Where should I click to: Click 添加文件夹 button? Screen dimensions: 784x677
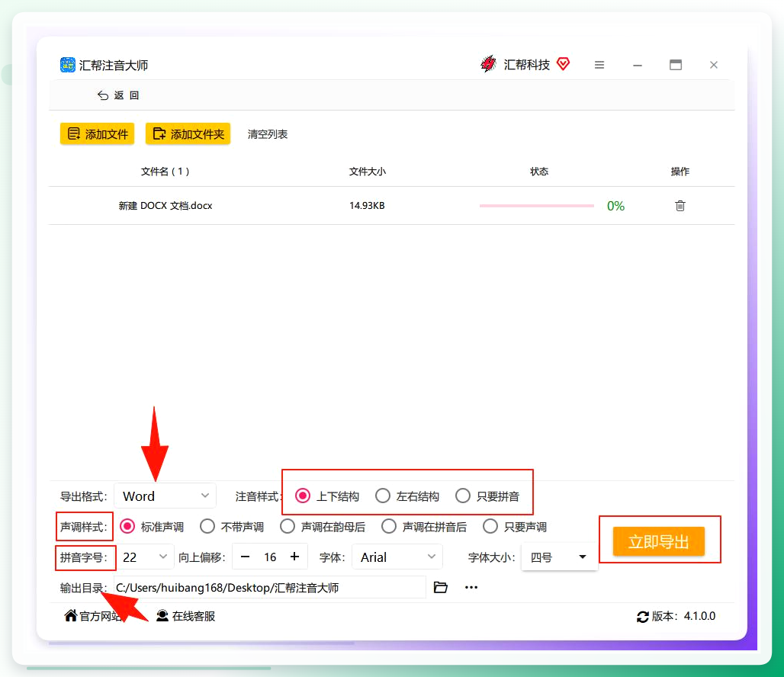188,134
